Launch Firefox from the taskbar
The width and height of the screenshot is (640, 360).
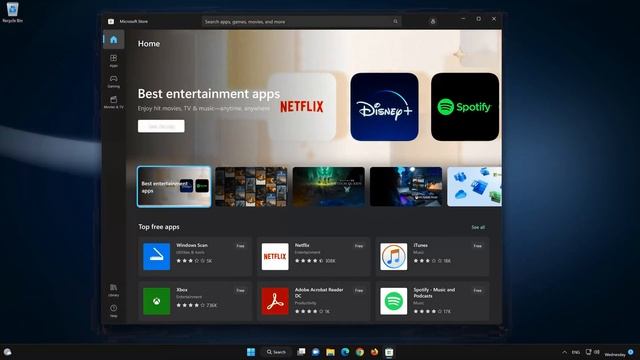pos(374,352)
